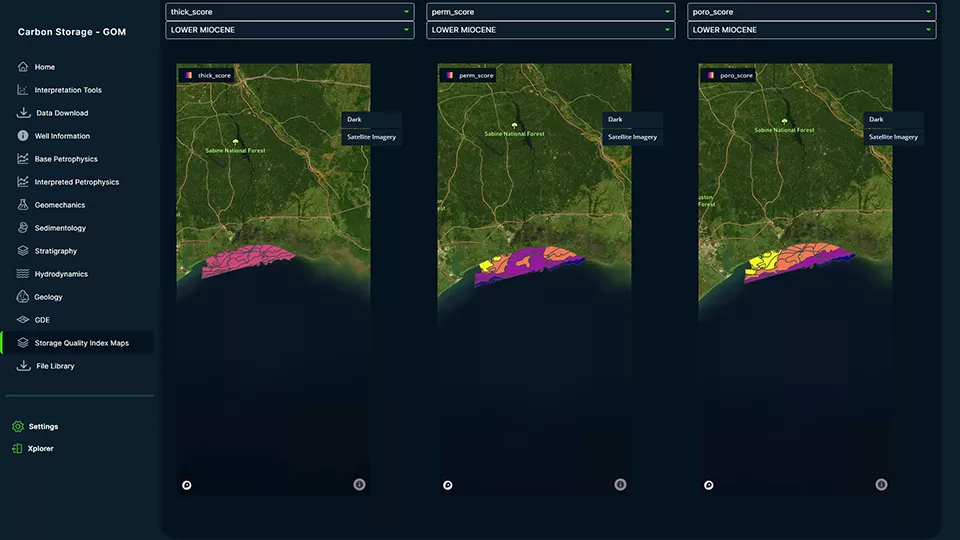Open the poro_score attribute dropdown
Viewport: 960px width, 540px height.
pyautogui.click(x=812, y=12)
